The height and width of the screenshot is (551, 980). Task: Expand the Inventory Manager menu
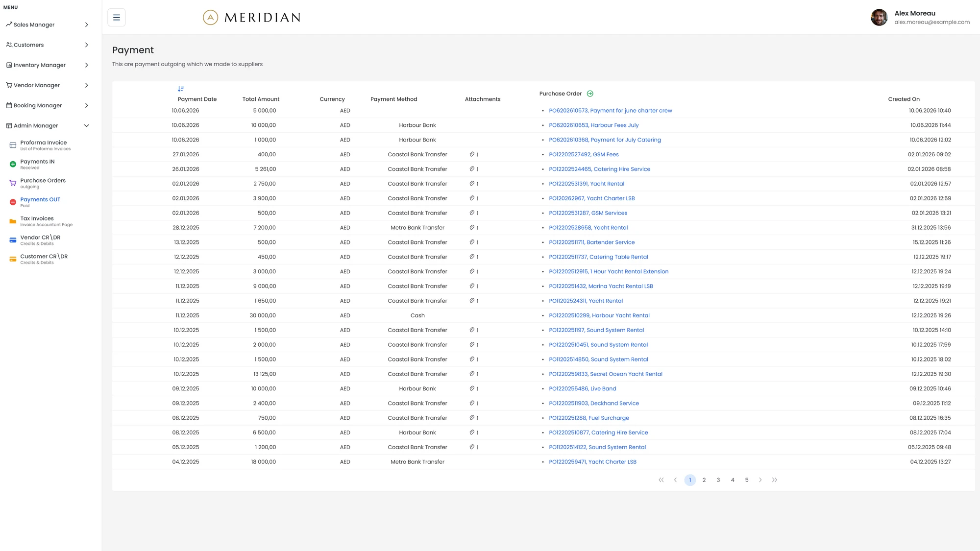[x=47, y=65]
